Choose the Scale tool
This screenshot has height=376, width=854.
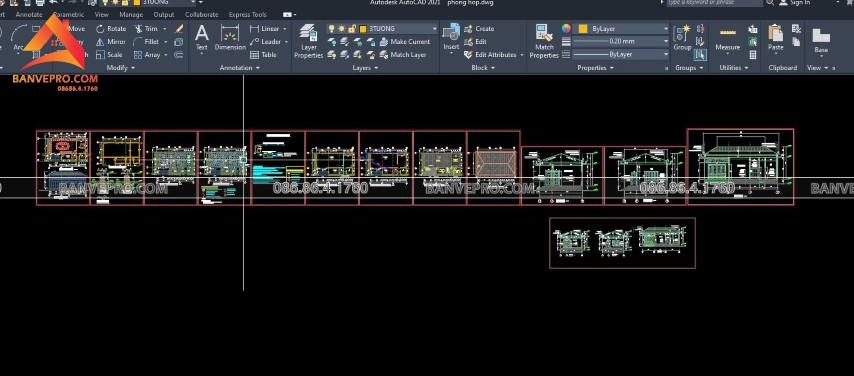click(109, 55)
